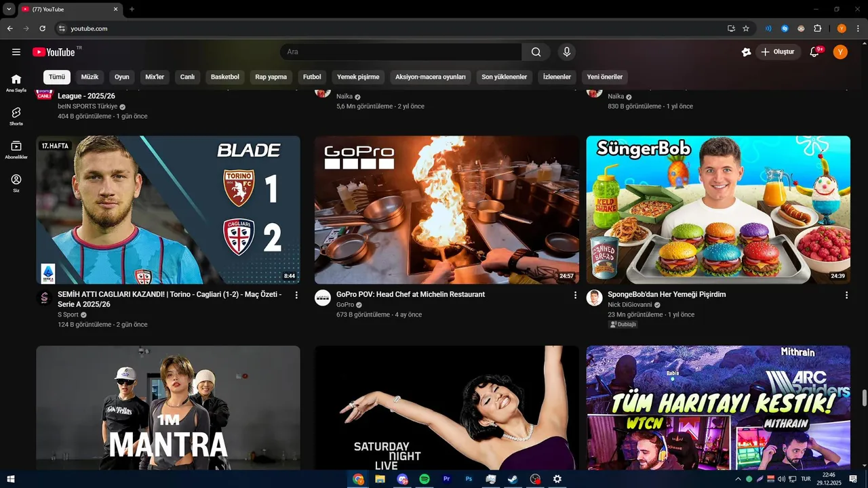Click the magnifier search button

tap(536, 52)
